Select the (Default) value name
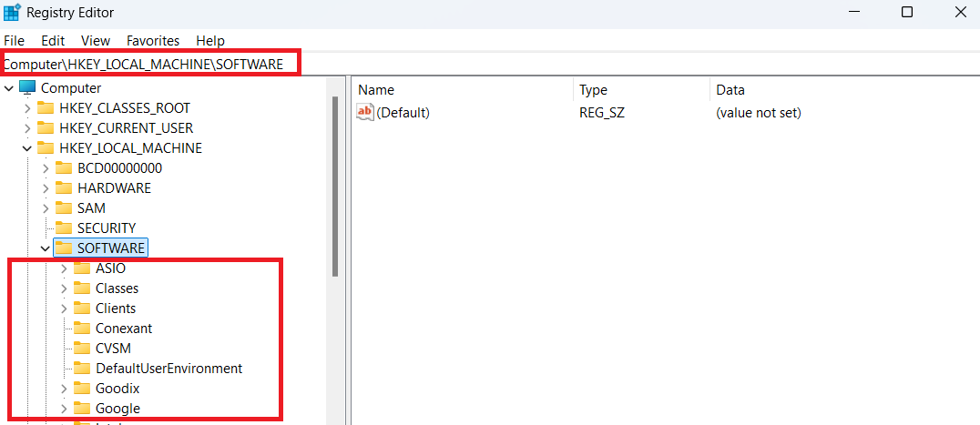The width and height of the screenshot is (980, 425). [403, 113]
